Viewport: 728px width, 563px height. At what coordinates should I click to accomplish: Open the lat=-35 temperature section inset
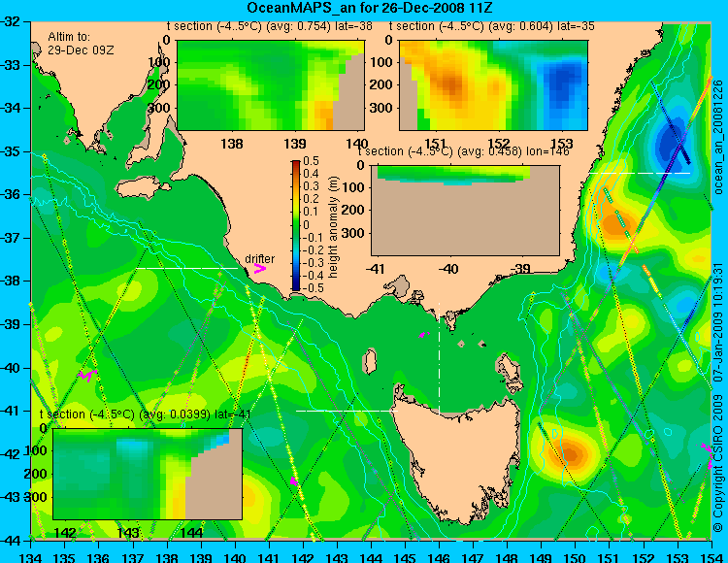coord(493,85)
